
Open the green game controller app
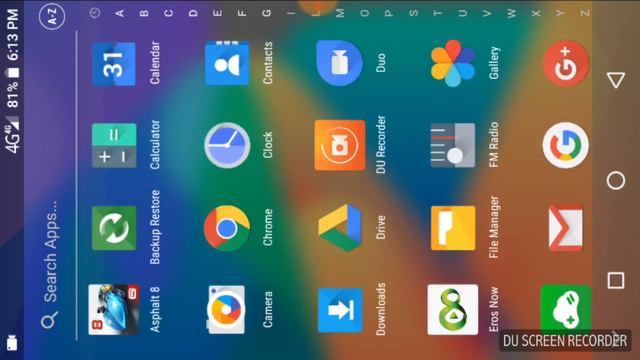(x=566, y=308)
